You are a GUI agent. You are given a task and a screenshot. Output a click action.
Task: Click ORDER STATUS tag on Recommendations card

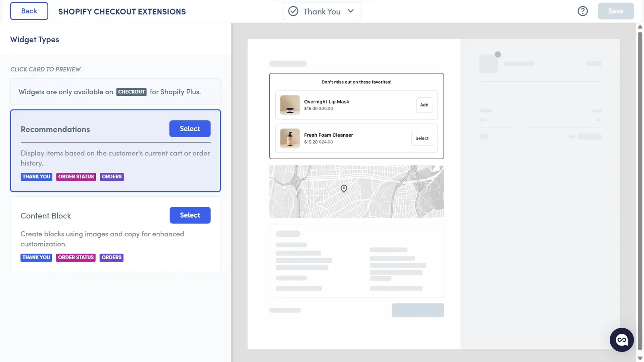pyautogui.click(x=76, y=177)
